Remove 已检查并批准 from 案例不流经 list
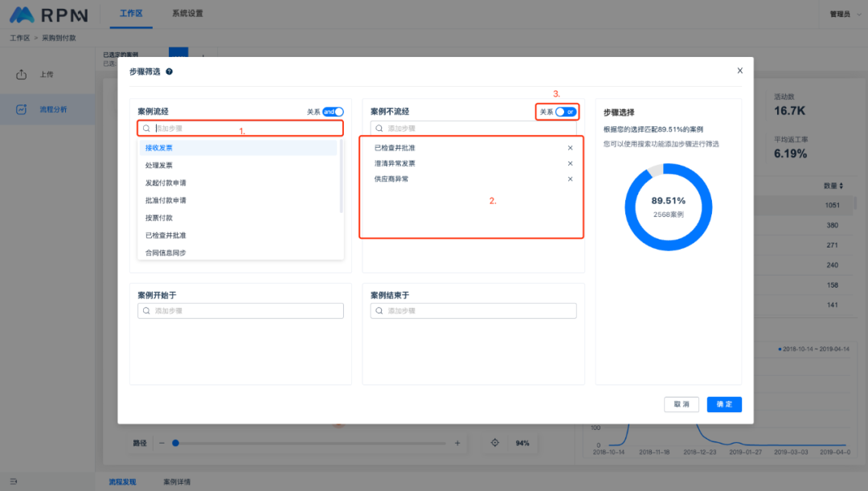 click(x=570, y=148)
